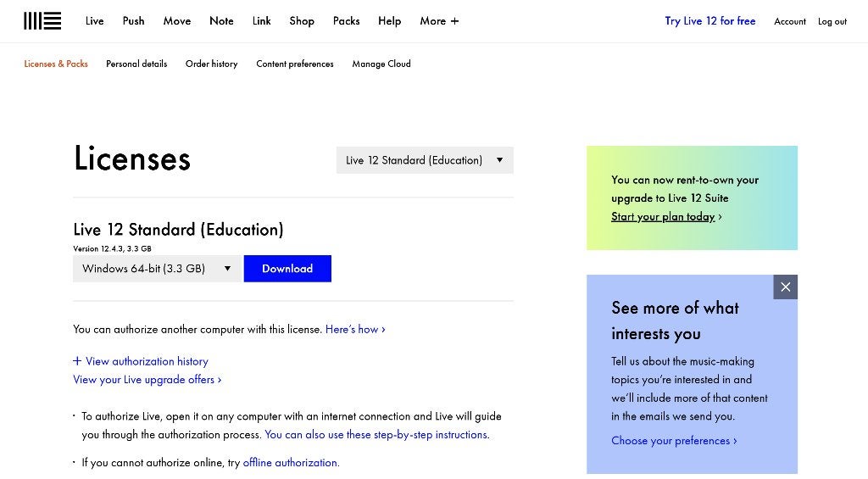Close the 'See more of what interests you' card
The image size is (868, 479).
click(x=785, y=287)
